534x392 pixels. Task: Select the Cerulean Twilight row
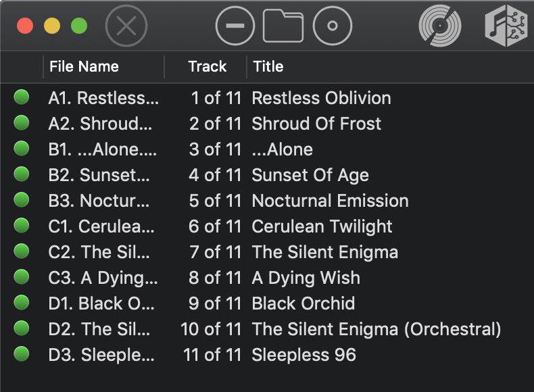(322, 226)
